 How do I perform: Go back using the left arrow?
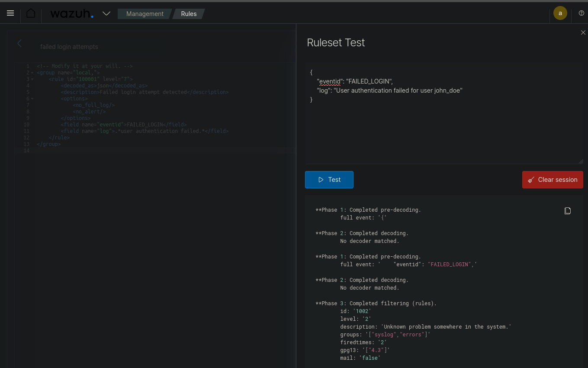(x=19, y=43)
